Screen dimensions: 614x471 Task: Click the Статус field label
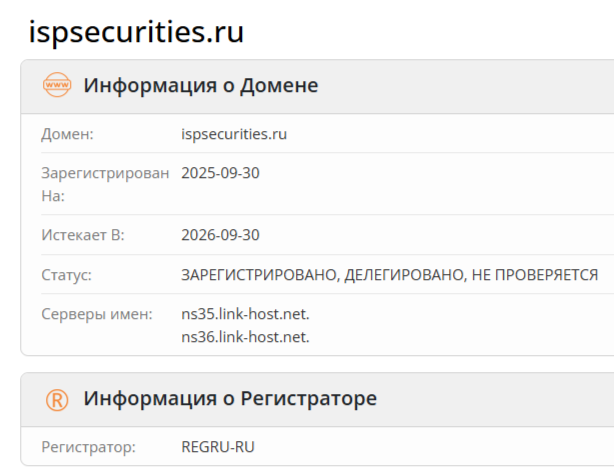66,275
